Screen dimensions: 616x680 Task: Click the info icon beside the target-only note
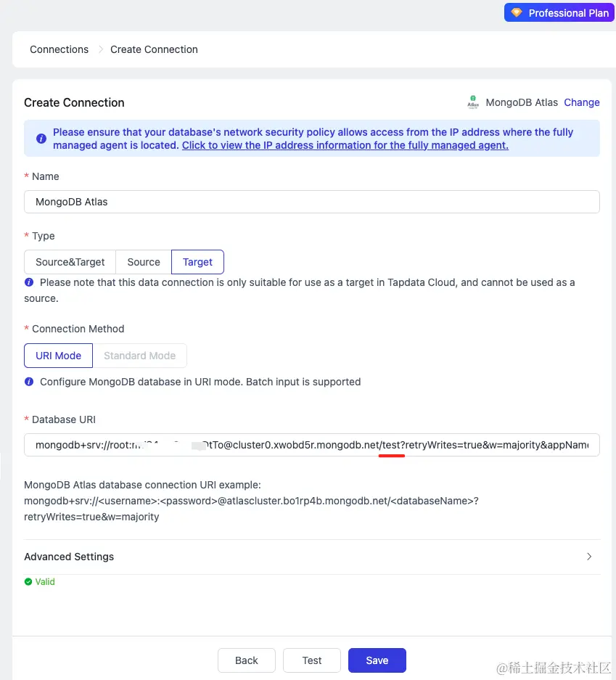pos(29,282)
